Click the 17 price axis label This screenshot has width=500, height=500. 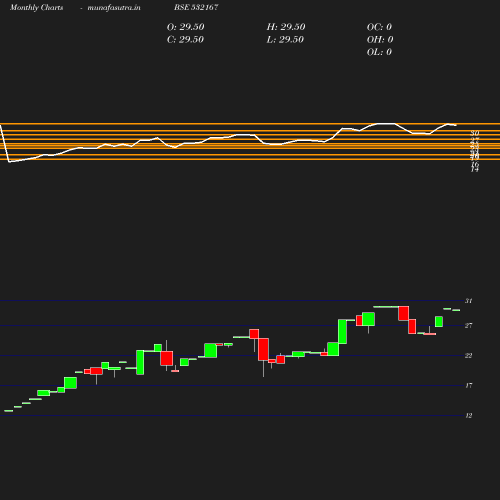(469, 386)
